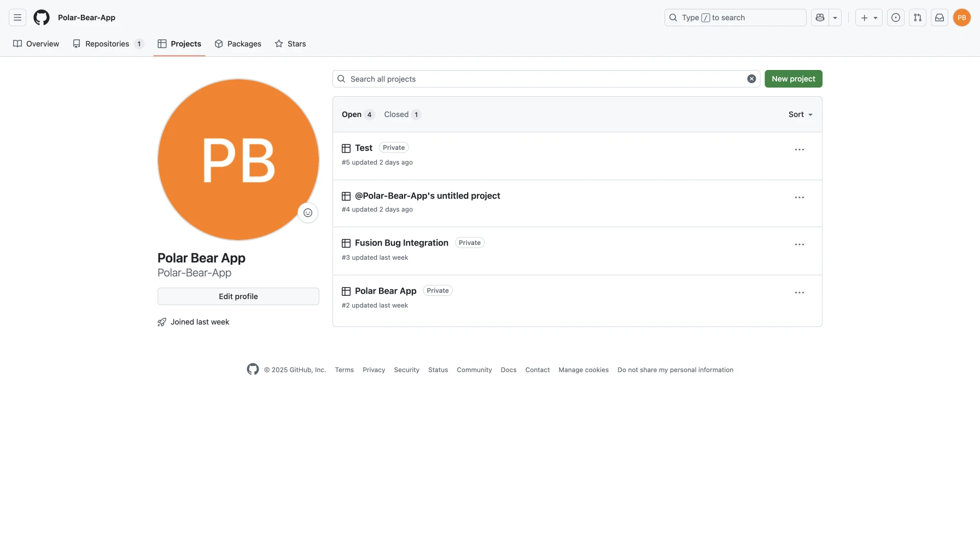The width and height of the screenshot is (980, 543).
Task: Open options menu for Test project
Action: coord(799,150)
